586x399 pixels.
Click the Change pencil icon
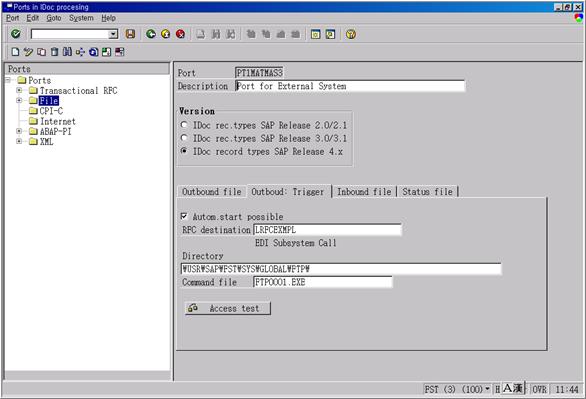click(28, 52)
